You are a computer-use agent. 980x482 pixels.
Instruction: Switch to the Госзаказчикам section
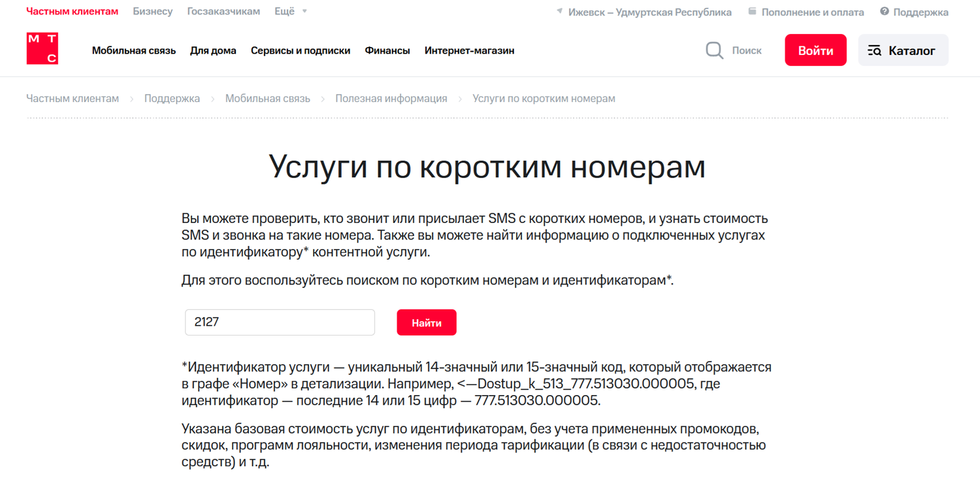click(223, 12)
